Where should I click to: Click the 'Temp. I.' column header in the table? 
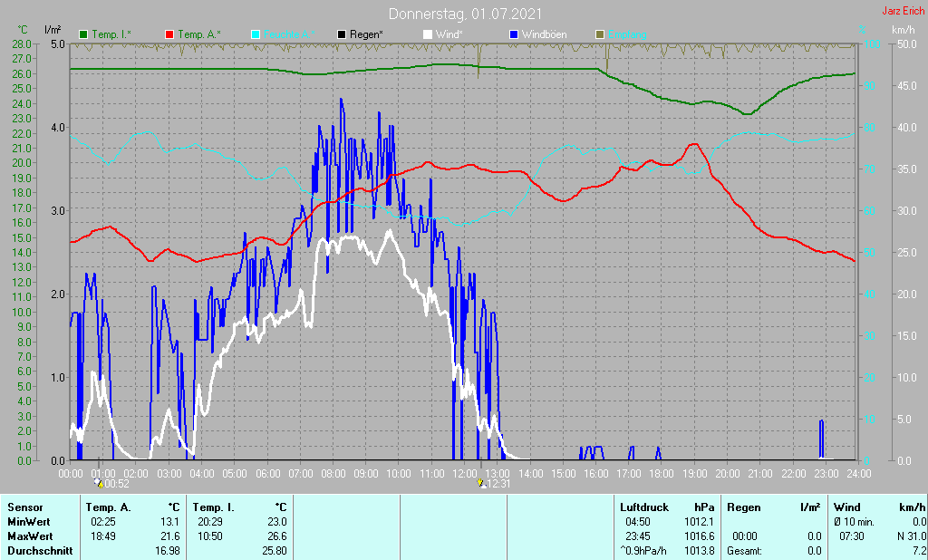[213, 507]
